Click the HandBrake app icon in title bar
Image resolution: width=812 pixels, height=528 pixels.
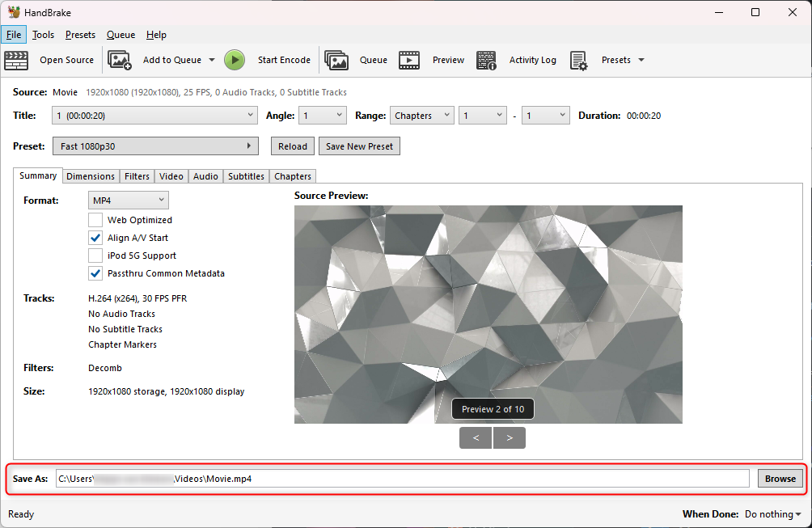click(14, 12)
